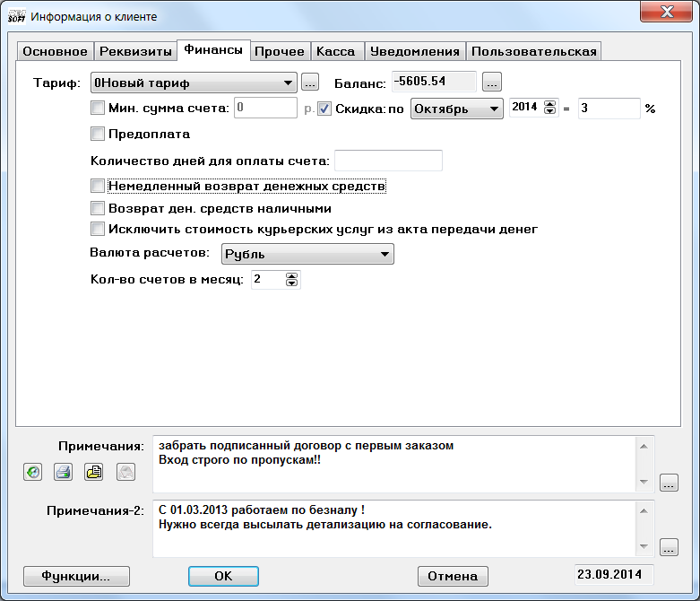Open ellipsis editor for Примечания field
This screenshot has height=601, width=700.
(669, 483)
